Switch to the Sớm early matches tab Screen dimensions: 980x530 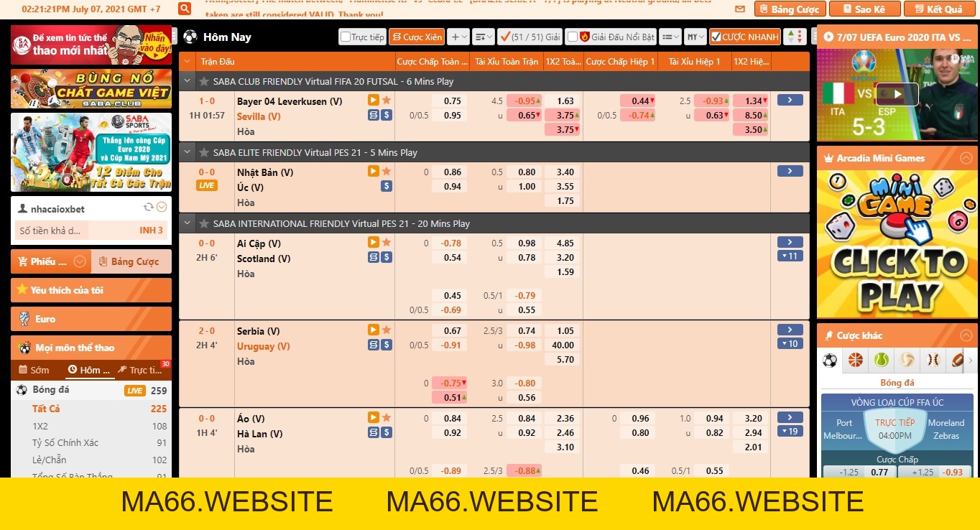click(x=34, y=371)
